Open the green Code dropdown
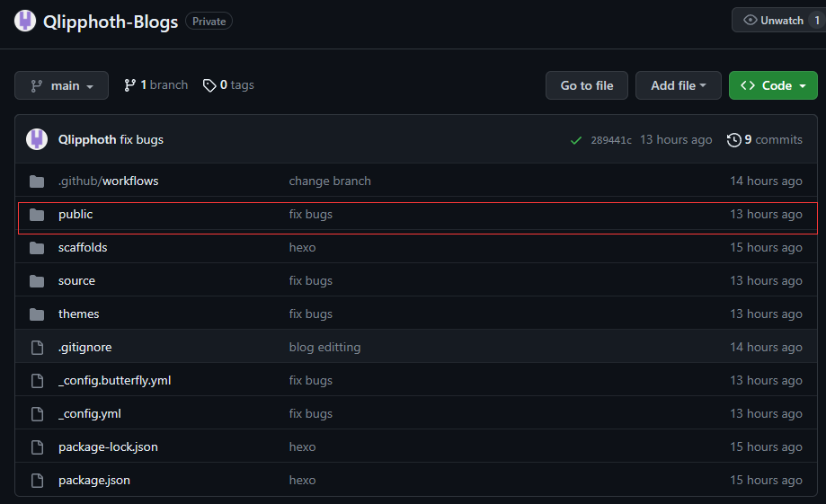Screen dimensions: 826x504 pos(773,85)
